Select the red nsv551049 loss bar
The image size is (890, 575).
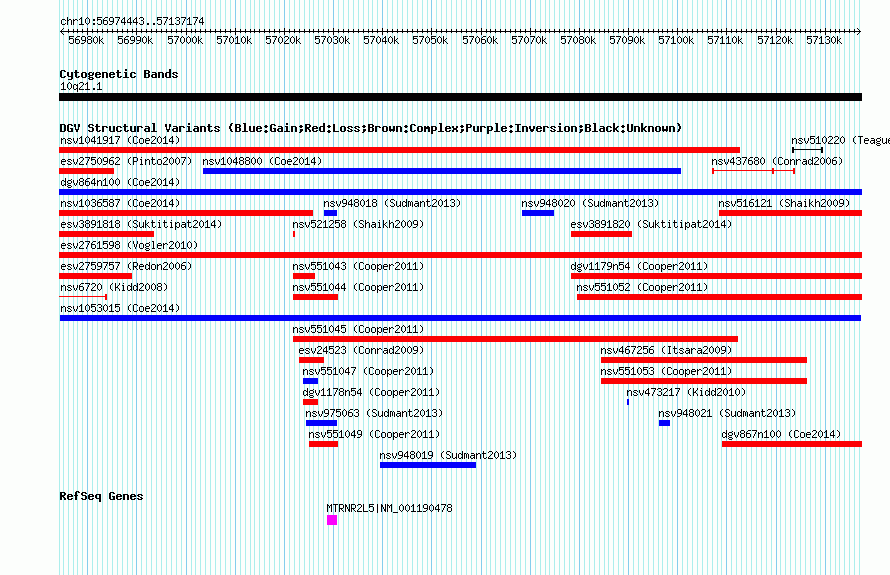click(324, 444)
